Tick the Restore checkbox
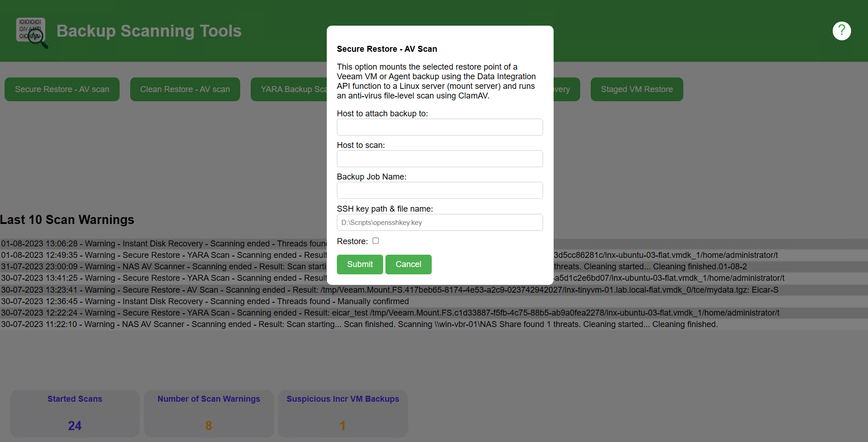This screenshot has width=868, height=442. click(x=376, y=241)
